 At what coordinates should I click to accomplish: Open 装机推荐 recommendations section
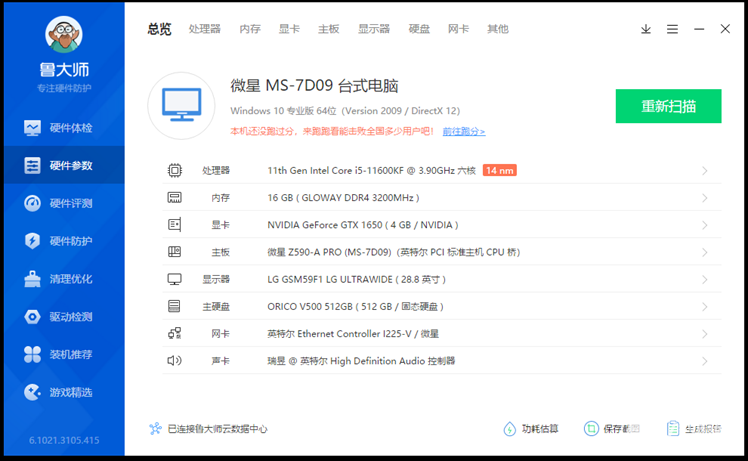[x=64, y=354]
